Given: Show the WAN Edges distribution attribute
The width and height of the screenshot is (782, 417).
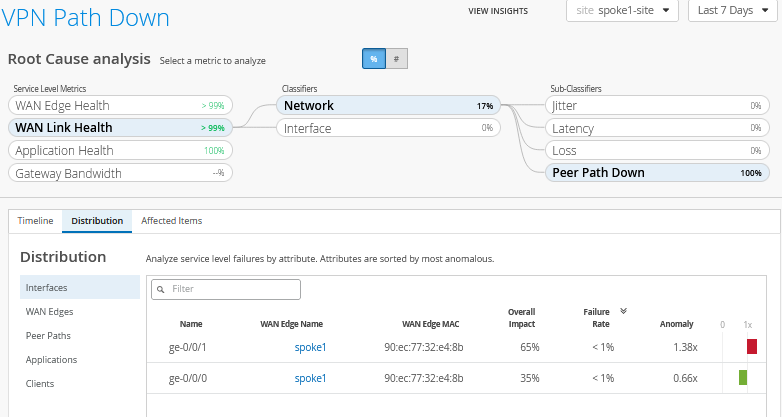Looking at the screenshot, I should point(49,311).
